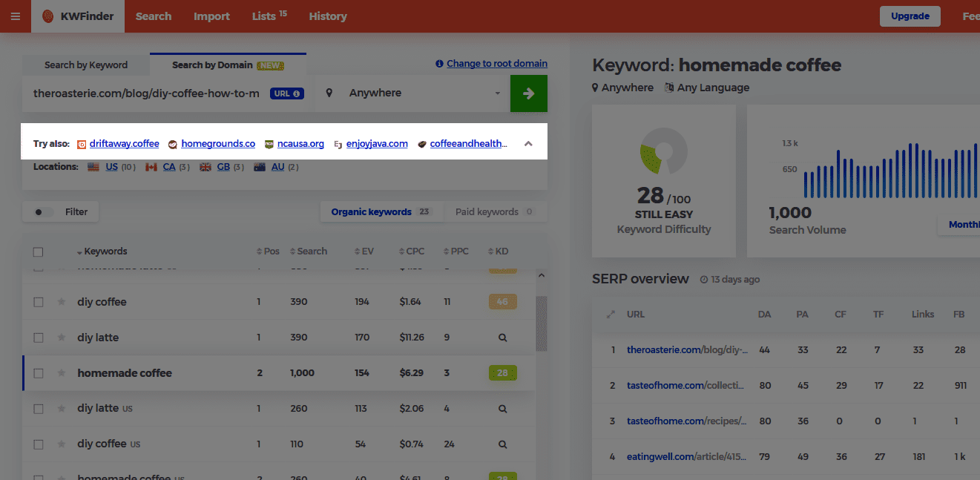The width and height of the screenshot is (980, 480).
Task: Star the diy coffee US keyword
Action: (x=62, y=444)
